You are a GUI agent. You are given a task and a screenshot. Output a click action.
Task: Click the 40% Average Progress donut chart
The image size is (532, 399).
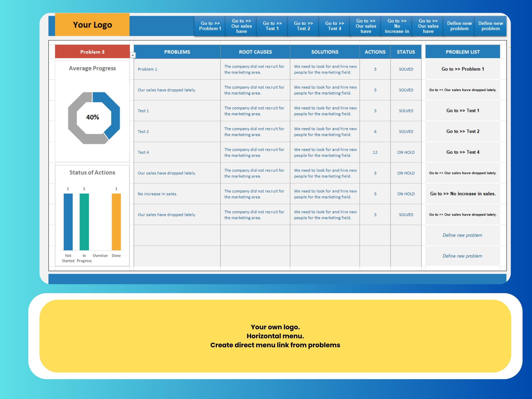pyautogui.click(x=93, y=117)
